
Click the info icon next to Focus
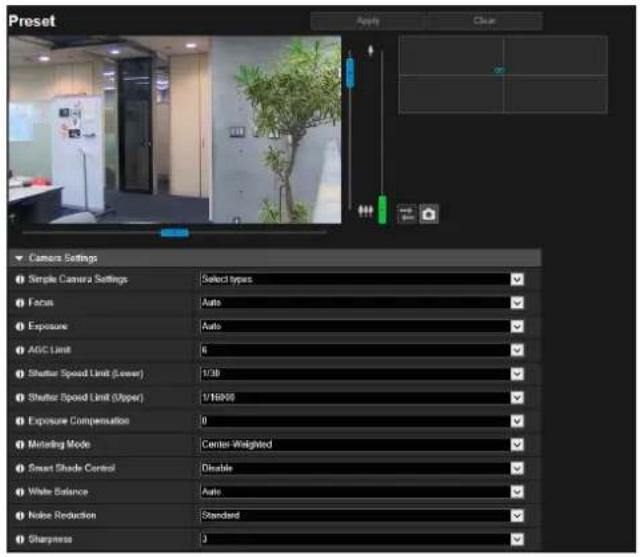pyautogui.click(x=20, y=303)
